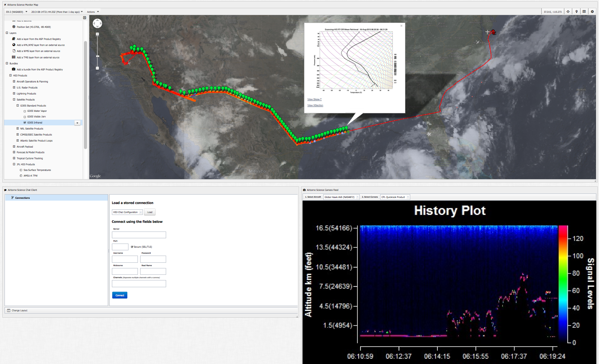This screenshot has height=364, width=599.
Task: Click the crosshair center-map icon
Action: coord(568,12)
